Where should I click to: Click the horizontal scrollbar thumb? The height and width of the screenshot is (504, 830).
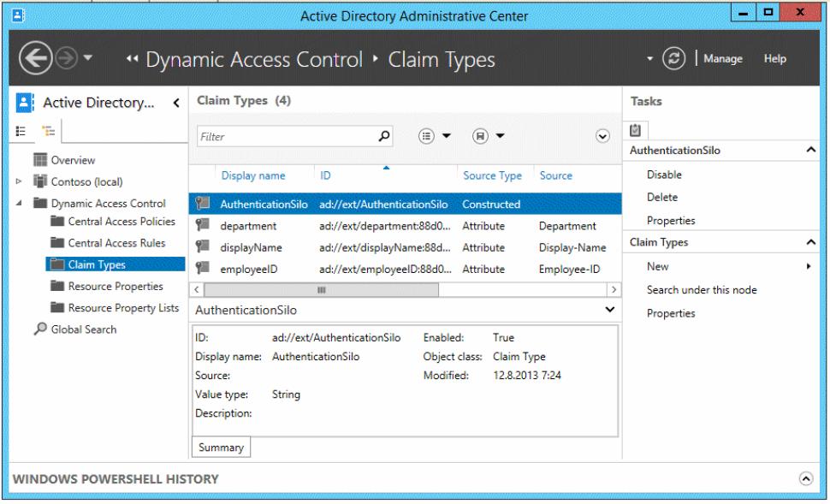point(322,289)
